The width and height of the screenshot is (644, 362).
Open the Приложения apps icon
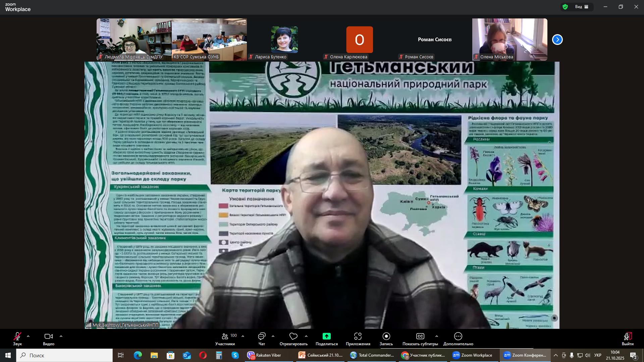pyautogui.click(x=358, y=337)
